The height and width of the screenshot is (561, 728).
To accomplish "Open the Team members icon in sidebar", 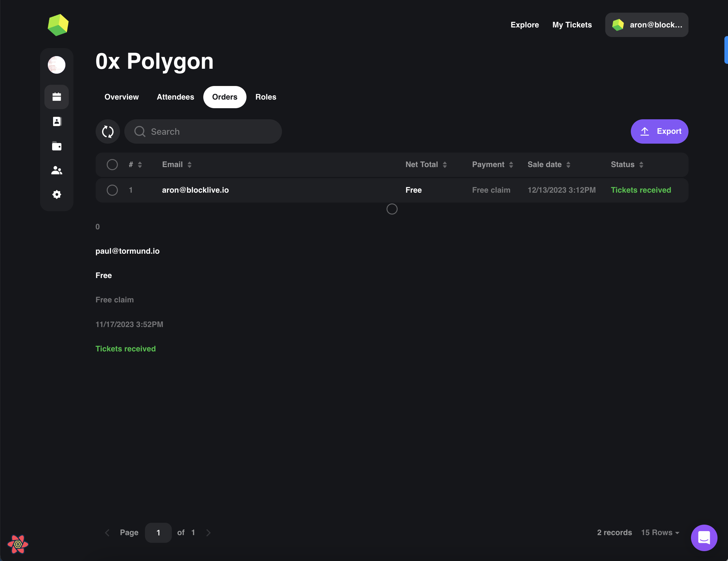I will [57, 170].
